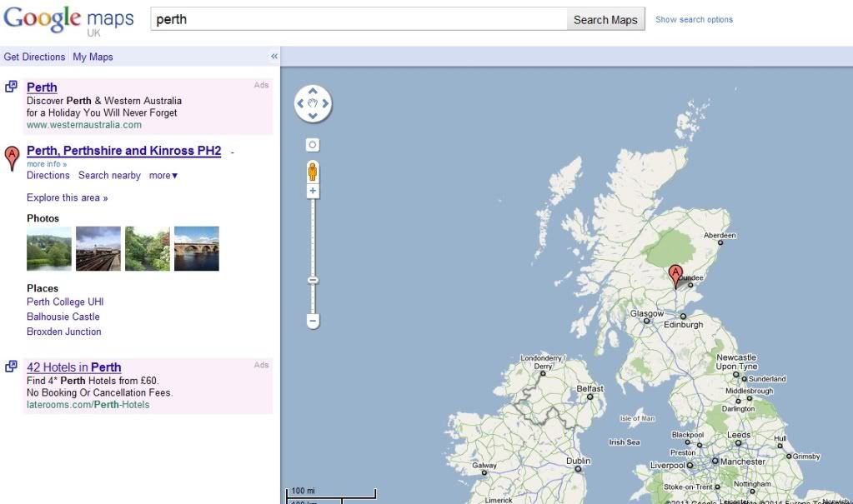Open the ad icon beside 42 Hotels ad
853x504 pixels.
11,367
